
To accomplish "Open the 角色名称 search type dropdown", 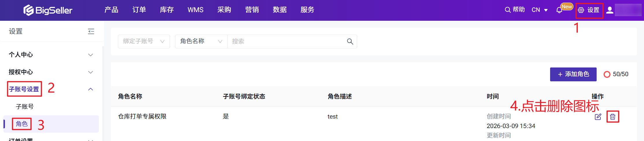I will click(x=201, y=42).
